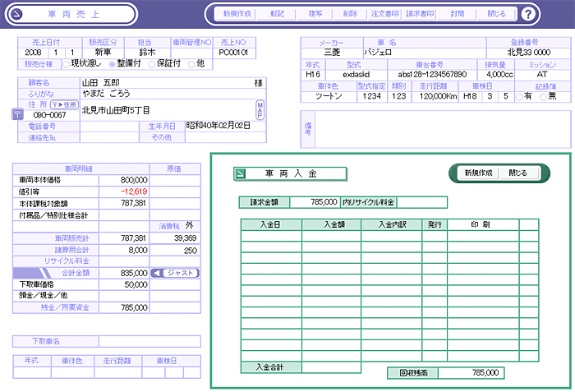Image resolution: width=575 pixels, height=392 pixels.
Task: Click 新規作成 in top toolbar
Action: click(x=237, y=14)
